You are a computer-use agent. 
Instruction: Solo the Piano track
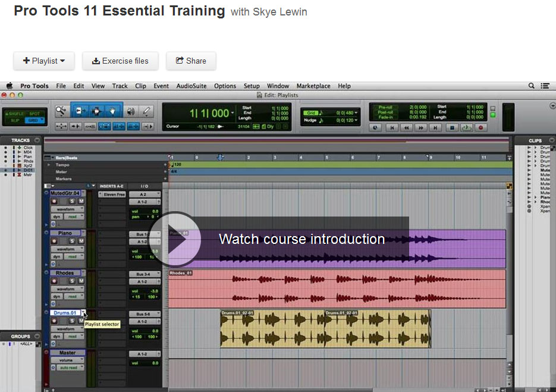click(x=73, y=241)
